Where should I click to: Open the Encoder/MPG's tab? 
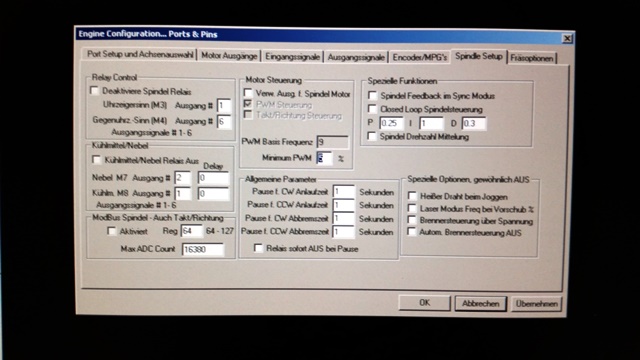point(420,58)
